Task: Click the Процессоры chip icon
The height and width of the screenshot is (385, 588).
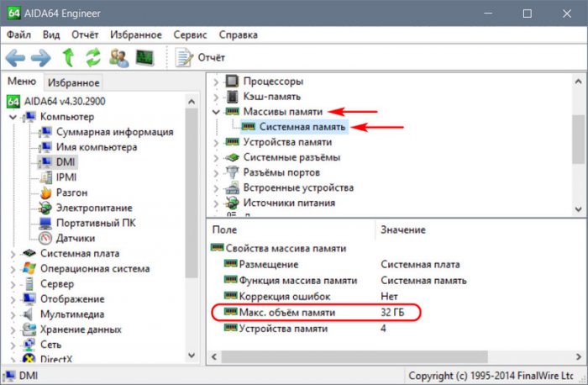Action: (x=232, y=82)
